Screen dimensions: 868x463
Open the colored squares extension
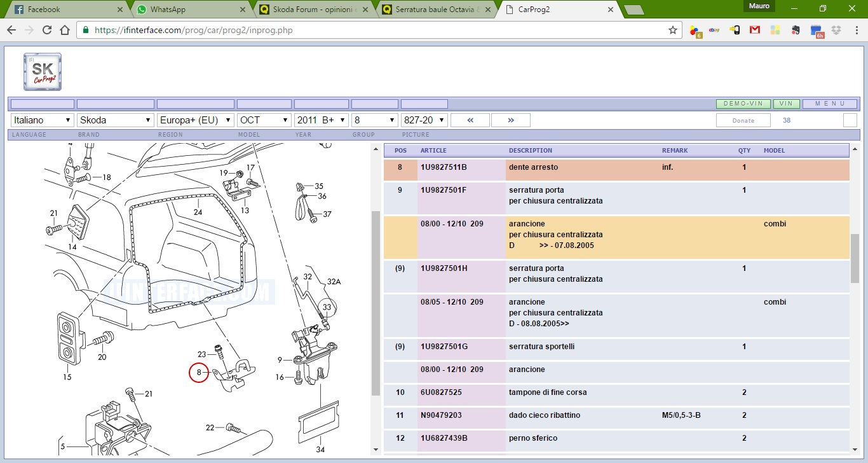[775, 30]
